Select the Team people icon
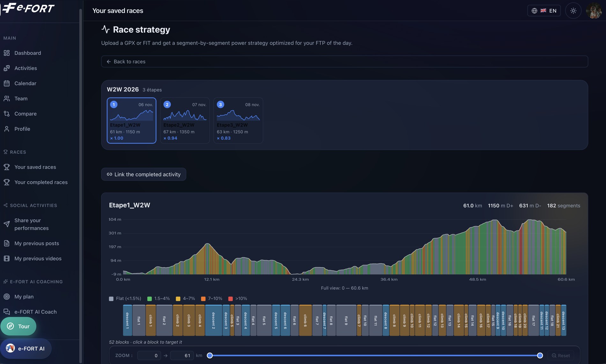 pyautogui.click(x=7, y=98)
